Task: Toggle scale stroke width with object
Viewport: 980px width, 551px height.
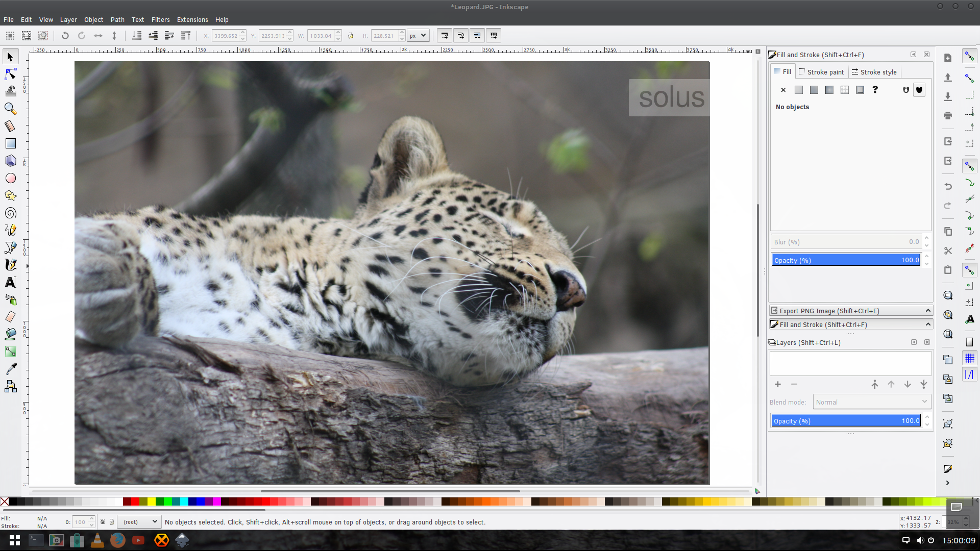Action: (445, 36)
